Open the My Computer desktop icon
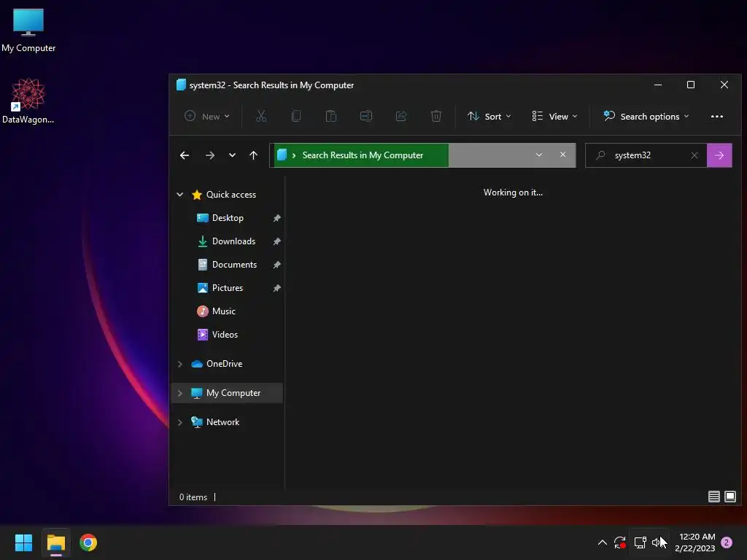747x560 pixels. click(28, 31)
